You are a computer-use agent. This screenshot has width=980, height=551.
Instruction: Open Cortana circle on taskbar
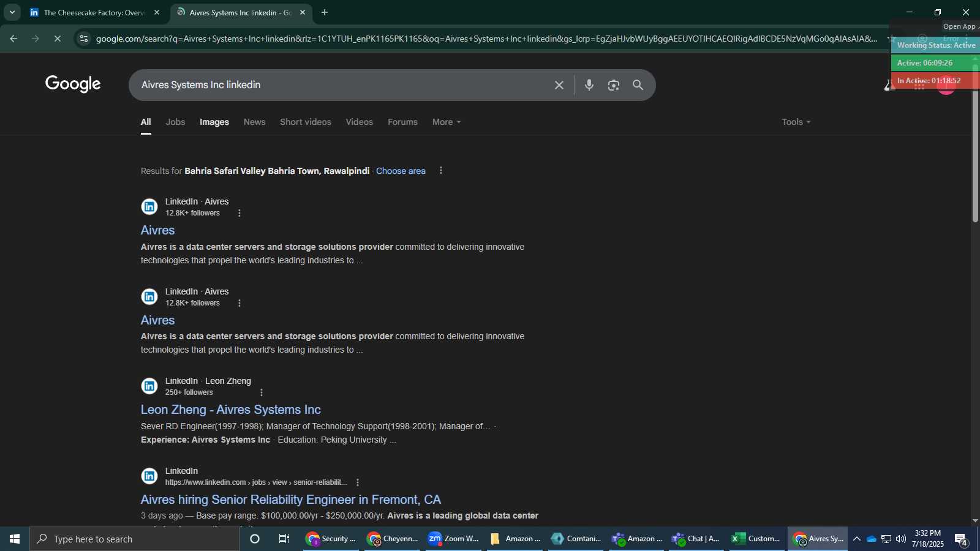tap(255, 539)
